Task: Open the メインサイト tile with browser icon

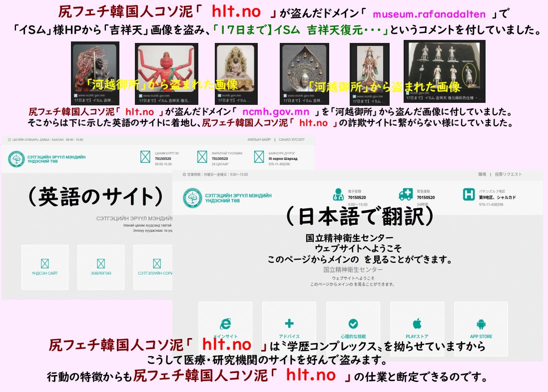Action: pyautogui.click(x=225, y=329)
